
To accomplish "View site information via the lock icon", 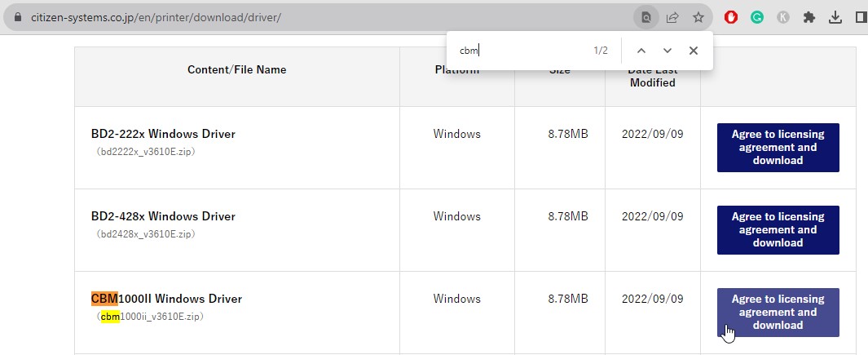I will click(20, 17).
